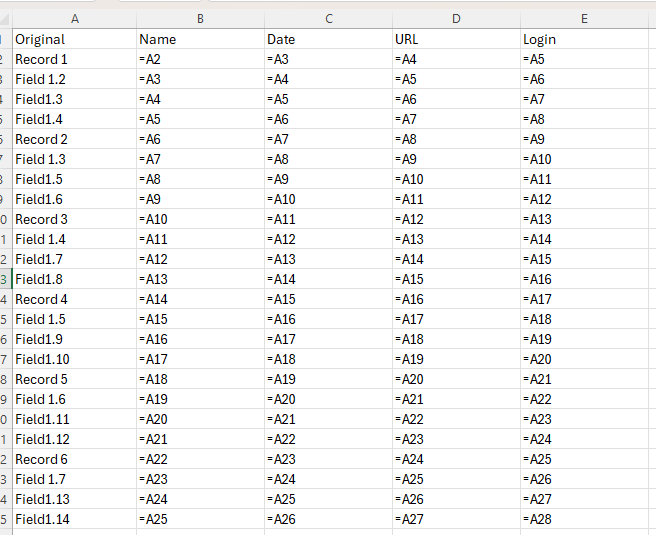Click the column E header
656x535 pixels.
click(x=584, y=18)
